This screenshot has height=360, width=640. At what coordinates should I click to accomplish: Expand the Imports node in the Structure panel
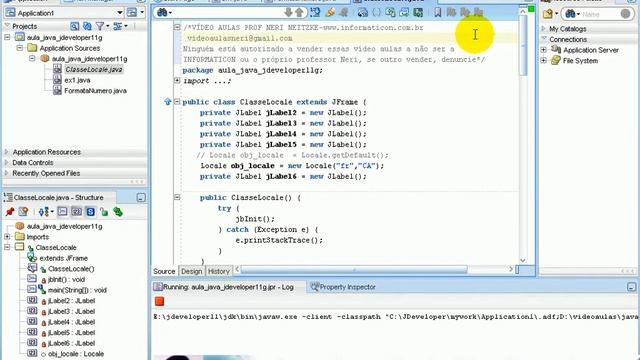tap(7, 237)
